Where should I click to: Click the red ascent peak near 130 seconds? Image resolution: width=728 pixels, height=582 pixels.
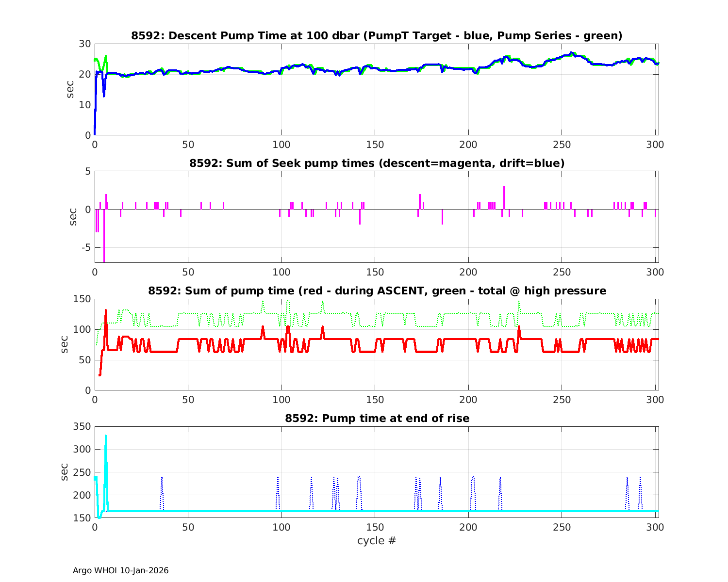click(105, 311)
